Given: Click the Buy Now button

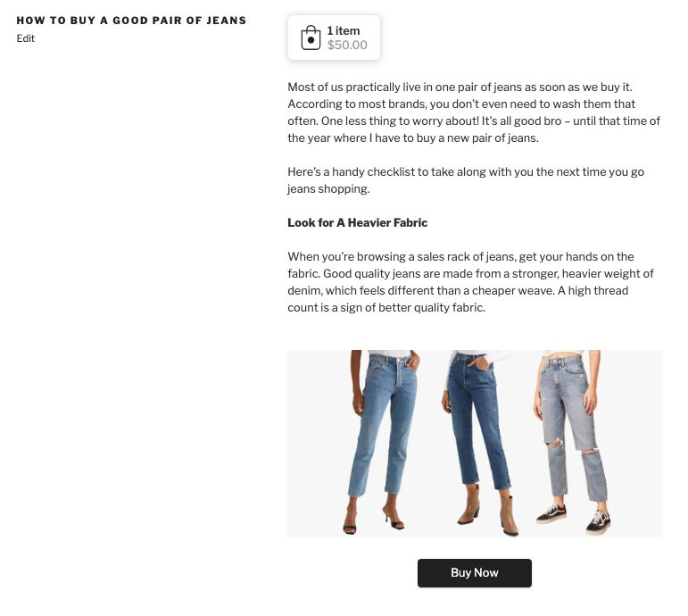Looking at the screenshot, I should 475,573.
